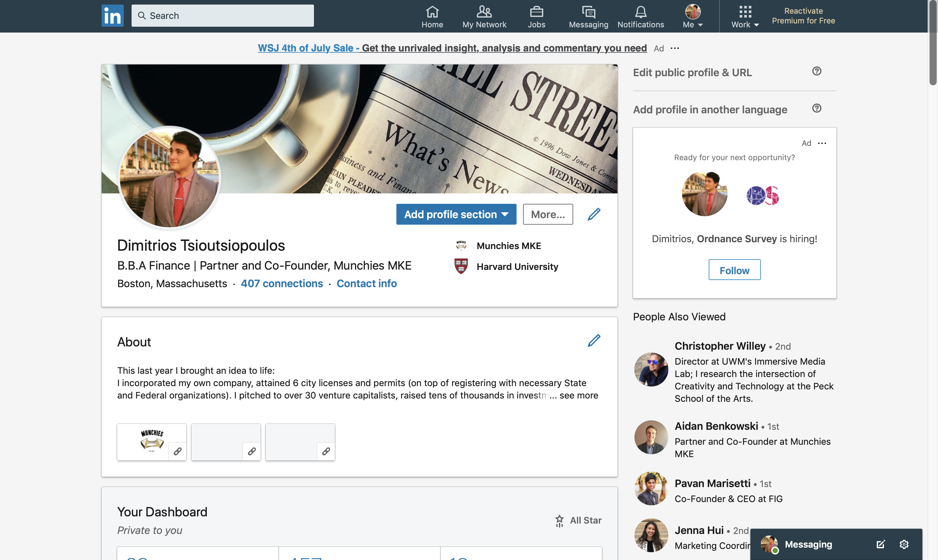
Task: Expand the Add profile section dropdown
Action: point(456,214)
